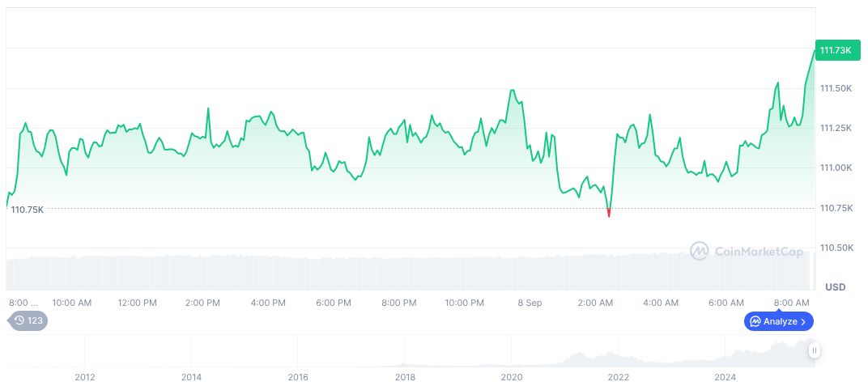Click the 110.75K low price label
Screen dimensions: 868x386
[27, 210]
